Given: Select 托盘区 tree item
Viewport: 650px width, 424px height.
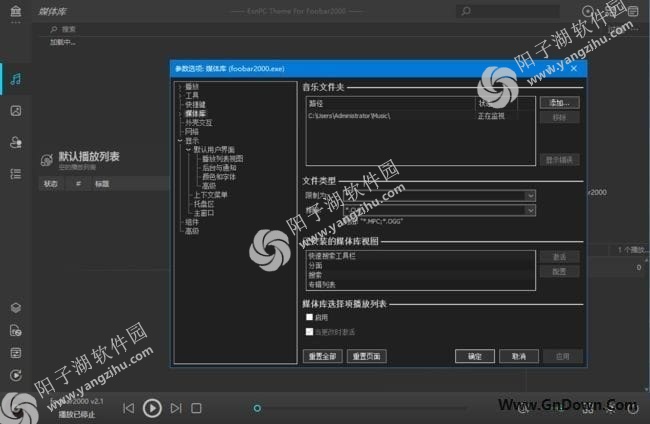Looking at the screenshot, I should 204,204.
